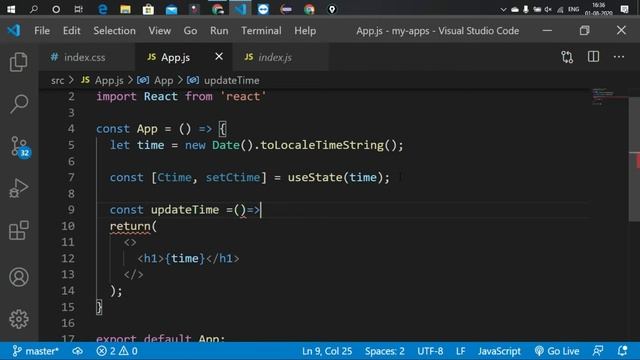The image size is (640, 360).
Task: Select language mode JavaScript
Action: coord(499,351)
